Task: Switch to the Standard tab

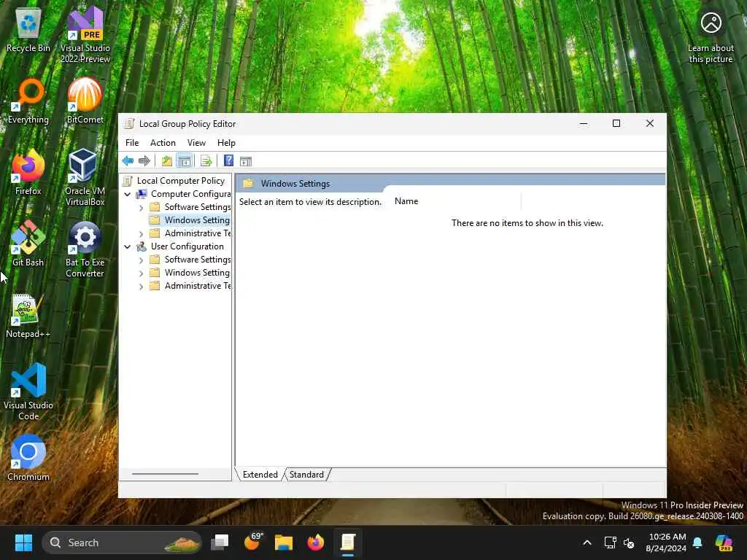Action: [306, 474]
